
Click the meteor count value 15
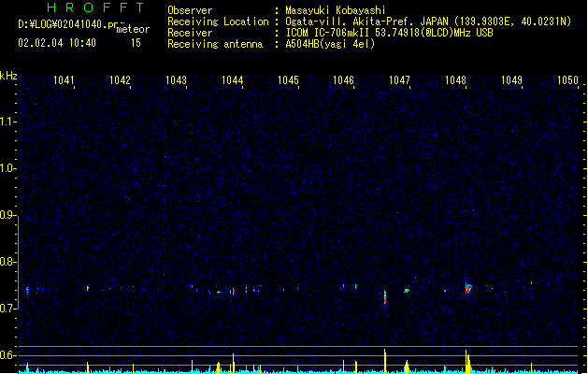tap(136, 43)
